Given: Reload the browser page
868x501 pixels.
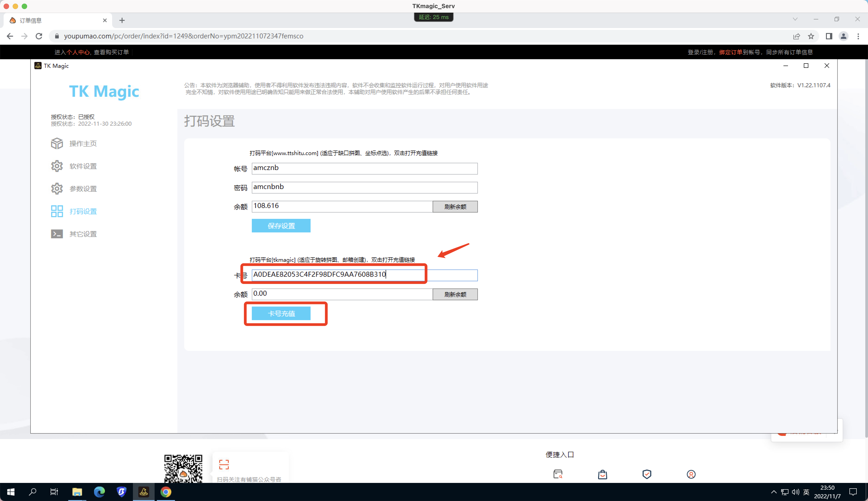Looking at the screenshot, I should [39, 36].
